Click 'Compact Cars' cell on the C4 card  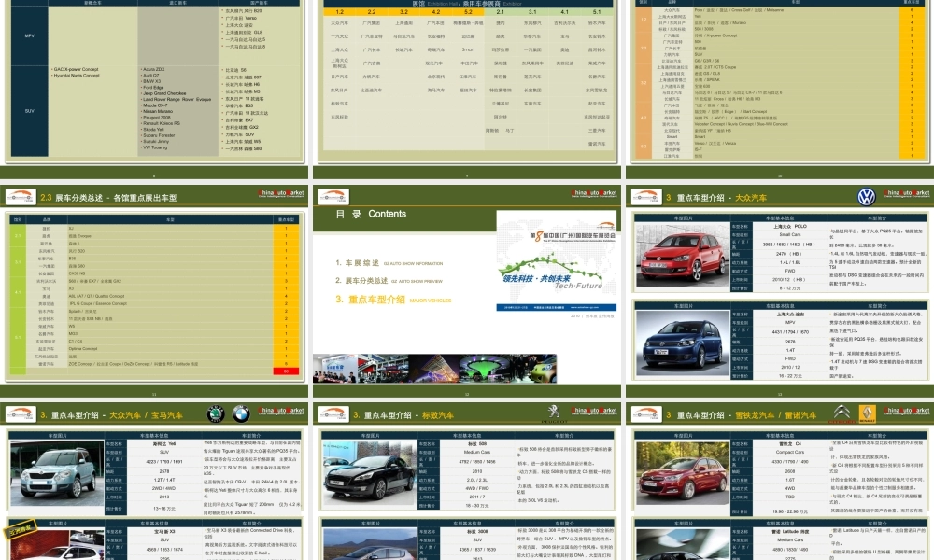click(790, 453)
